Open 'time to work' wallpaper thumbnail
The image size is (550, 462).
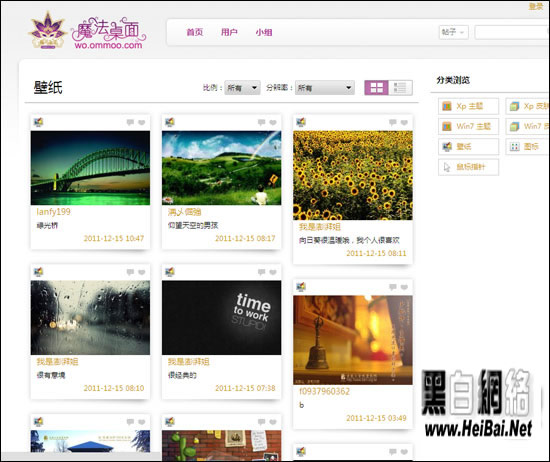pos(221,318)
